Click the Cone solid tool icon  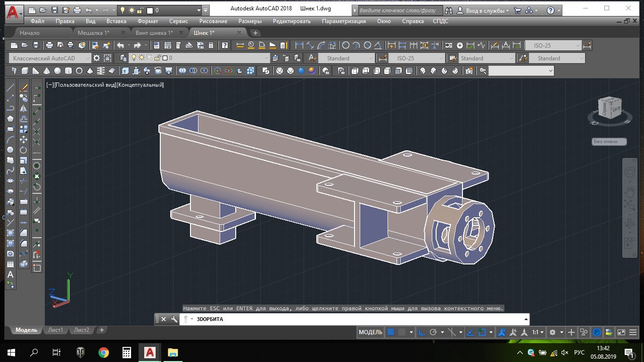(x=47, y=71)
